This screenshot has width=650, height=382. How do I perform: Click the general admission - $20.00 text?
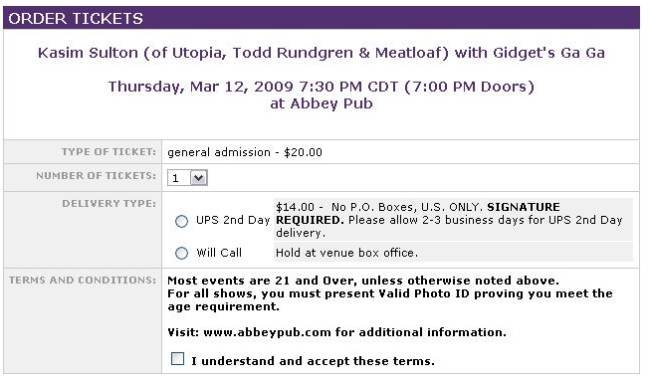click(x=245, y=152)
